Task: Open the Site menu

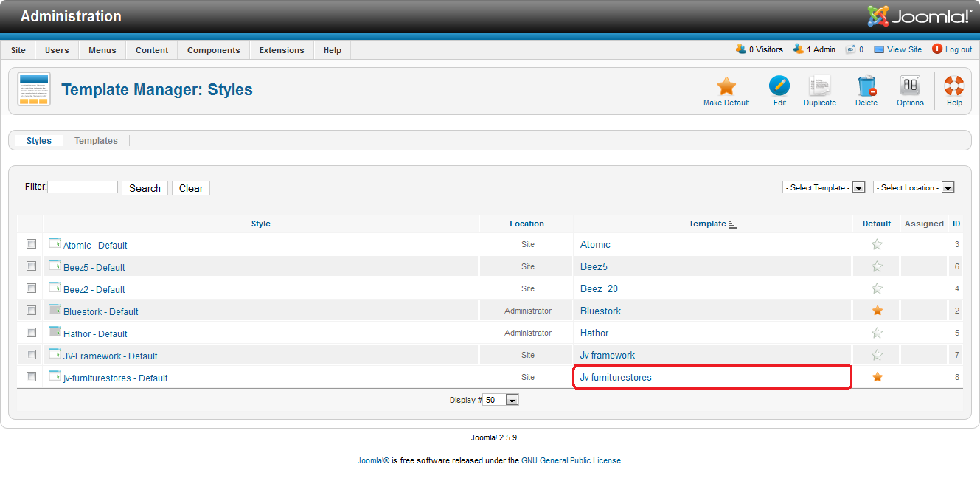Action: [18, 50]
